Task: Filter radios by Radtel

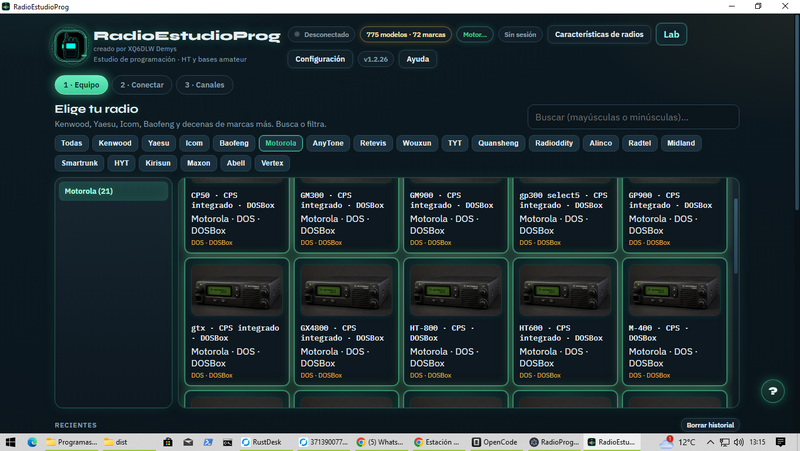Action: [639, 143]
